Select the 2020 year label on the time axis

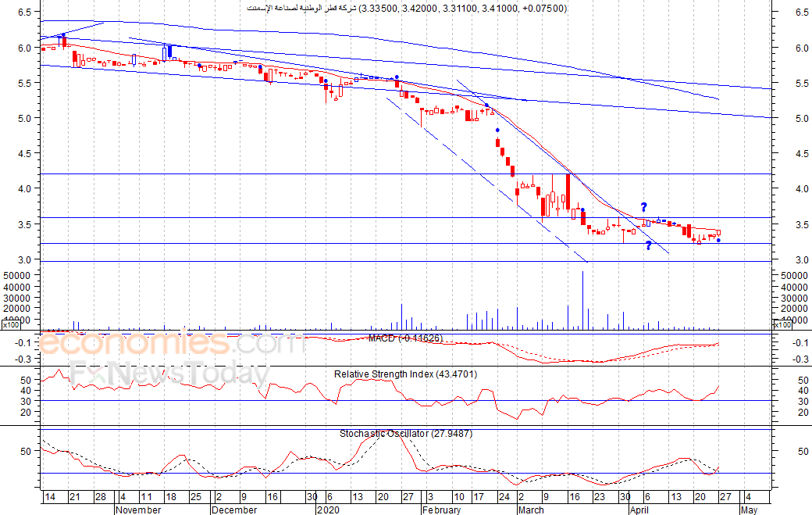328,510
